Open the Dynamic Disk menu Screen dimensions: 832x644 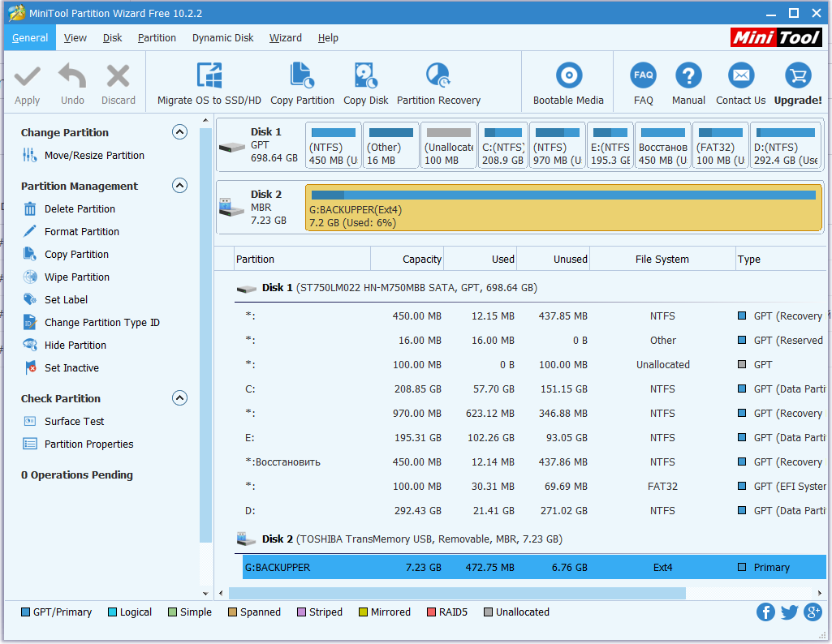point(222,38)
